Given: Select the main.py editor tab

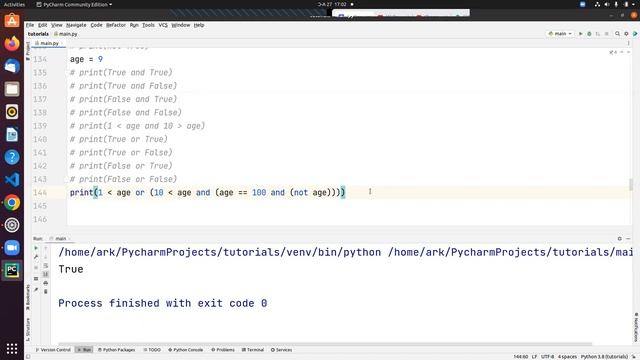Looking at the screenshot, I should pos(49,43).
